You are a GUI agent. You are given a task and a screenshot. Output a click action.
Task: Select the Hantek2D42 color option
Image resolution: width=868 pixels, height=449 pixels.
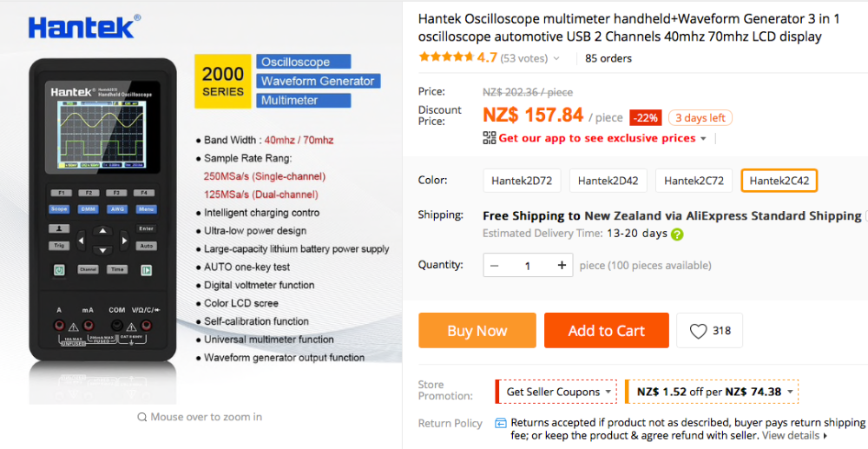608,181
